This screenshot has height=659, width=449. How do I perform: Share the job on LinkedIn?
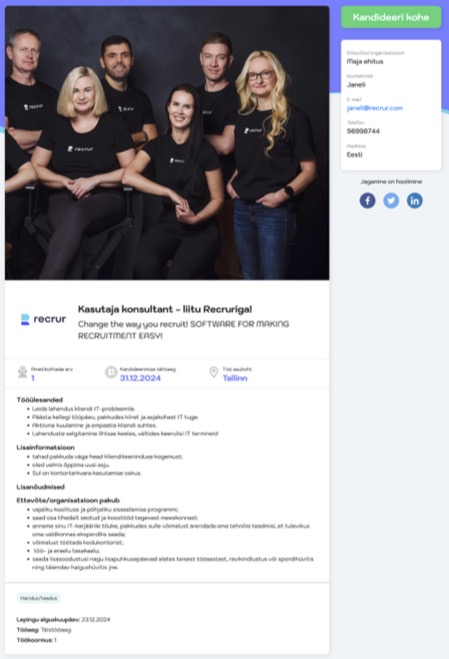[415, 200]
